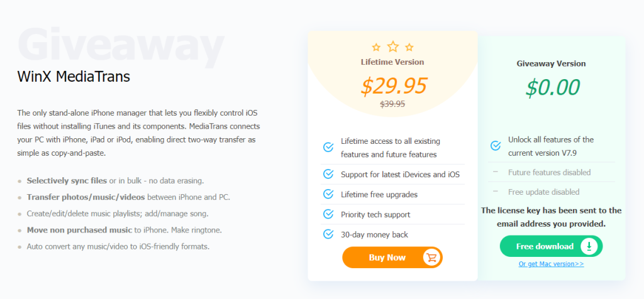Click the checkmark beside 30-day money back
644x299 pixels.
(328, 234)
